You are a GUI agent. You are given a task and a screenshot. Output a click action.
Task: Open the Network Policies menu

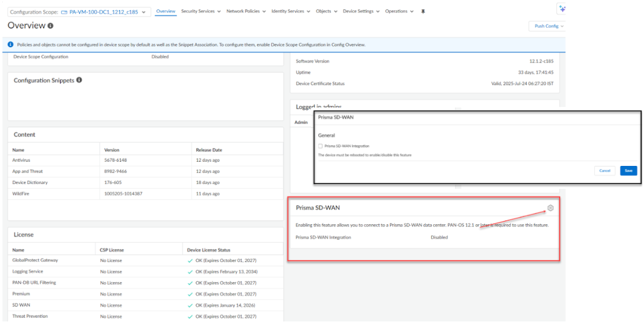246,11
